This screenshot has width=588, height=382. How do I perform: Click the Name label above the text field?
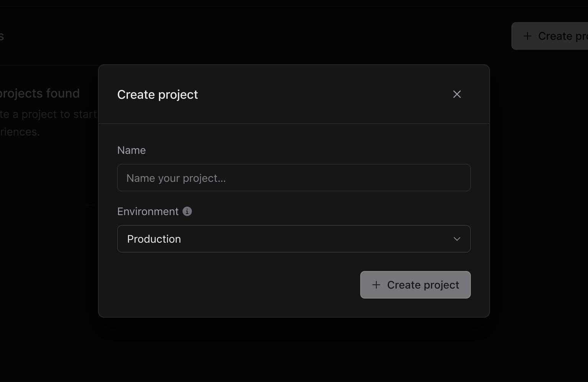131,150
